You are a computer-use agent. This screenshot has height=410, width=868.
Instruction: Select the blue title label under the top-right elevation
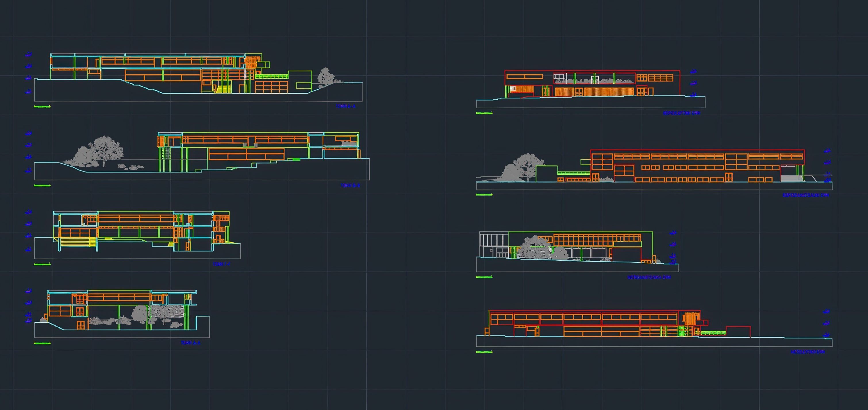point(681,113)
